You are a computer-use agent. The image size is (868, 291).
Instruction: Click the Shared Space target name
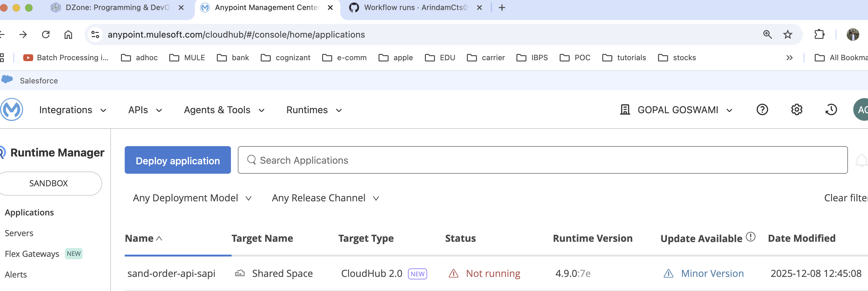pyautogui.click(x=282, y=273)
